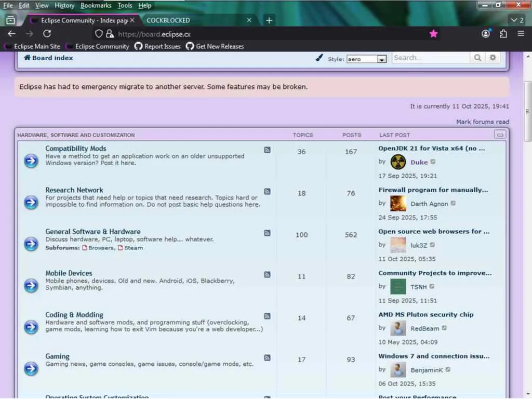
Task: Click view-latest-post icon next to luk3Z
Action: click(432, 245)
